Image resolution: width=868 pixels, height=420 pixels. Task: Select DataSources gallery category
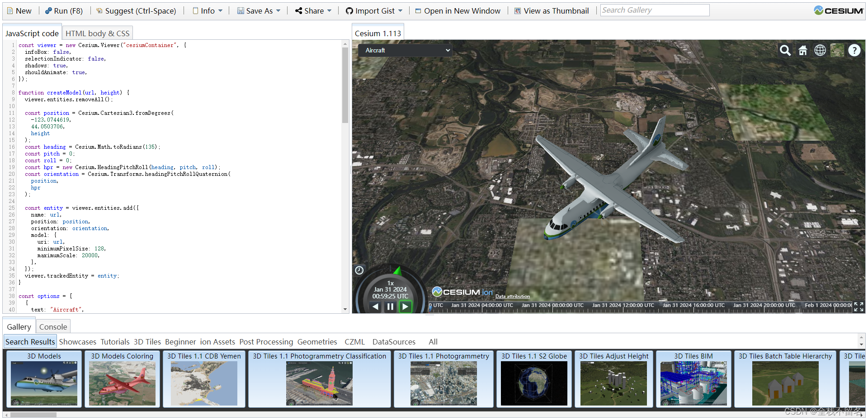pyautogui.click(x=394, y=342)
